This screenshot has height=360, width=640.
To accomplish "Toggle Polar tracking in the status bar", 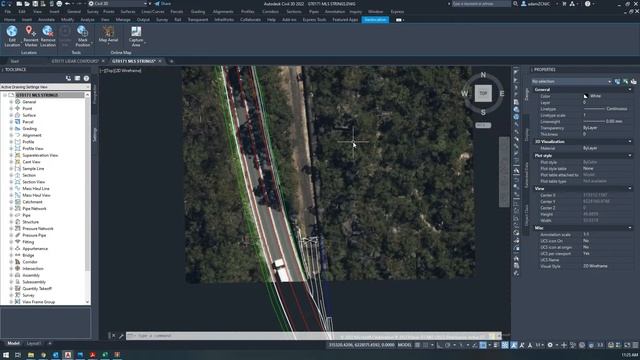I will click(448, 345).
